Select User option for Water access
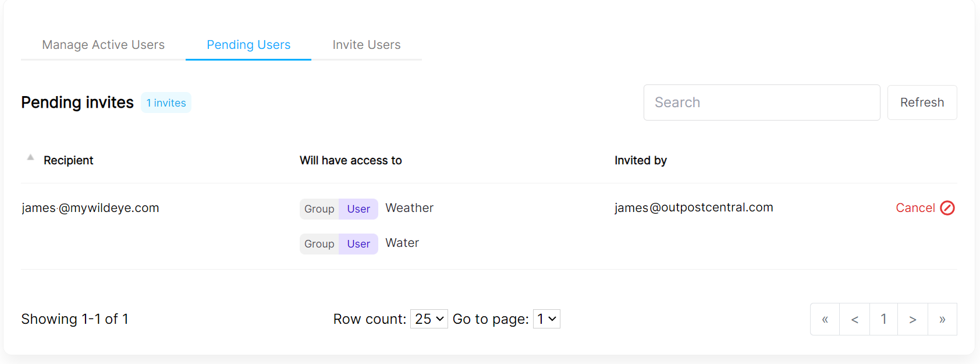This screenshot has width=980, height=364. pyautogui.click(x=358, y=244)
